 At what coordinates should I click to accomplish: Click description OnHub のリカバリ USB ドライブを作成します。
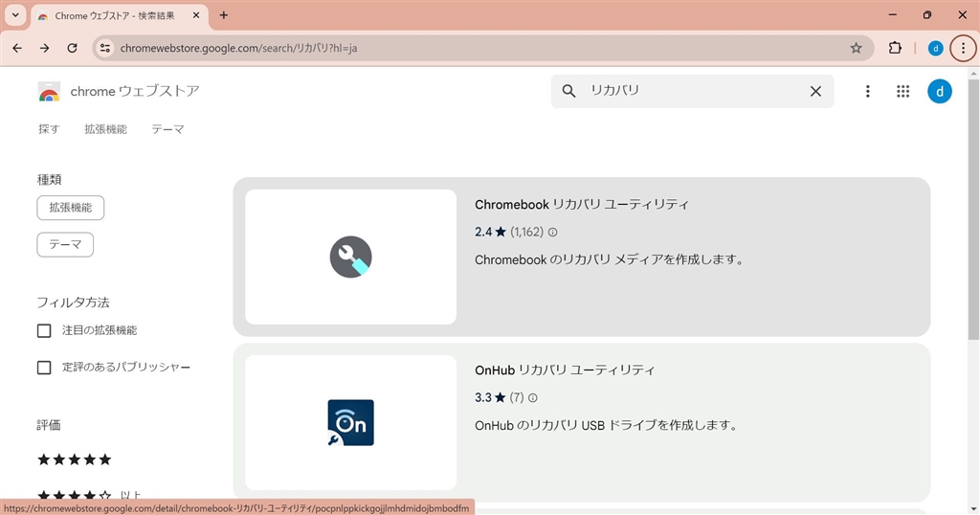608,425
